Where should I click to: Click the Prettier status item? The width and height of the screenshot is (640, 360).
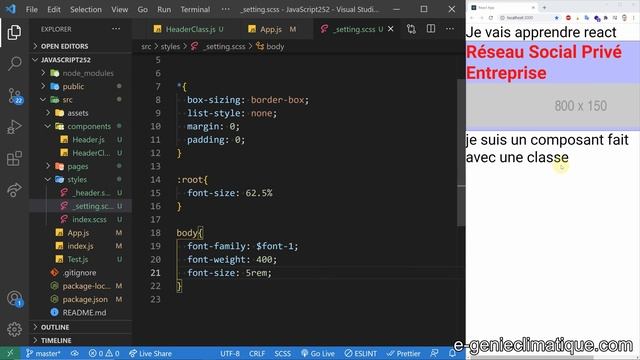tap(404, 353)
